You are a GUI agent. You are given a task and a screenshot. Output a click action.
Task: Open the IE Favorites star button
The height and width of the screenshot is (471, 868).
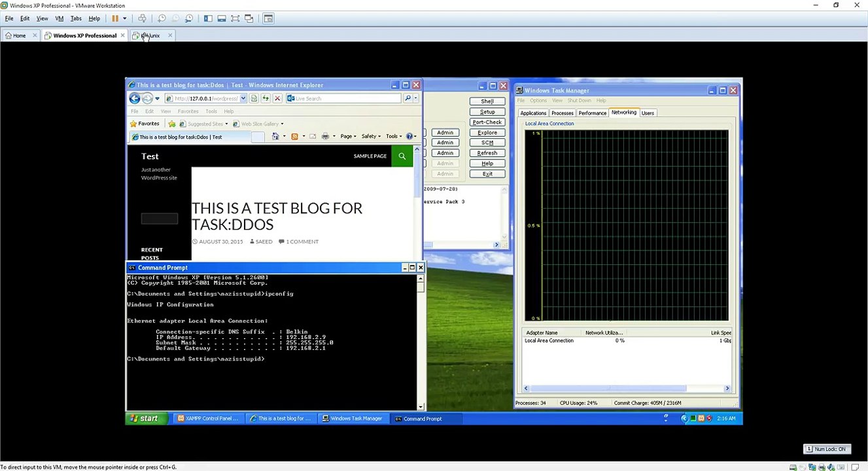[145, 124]
